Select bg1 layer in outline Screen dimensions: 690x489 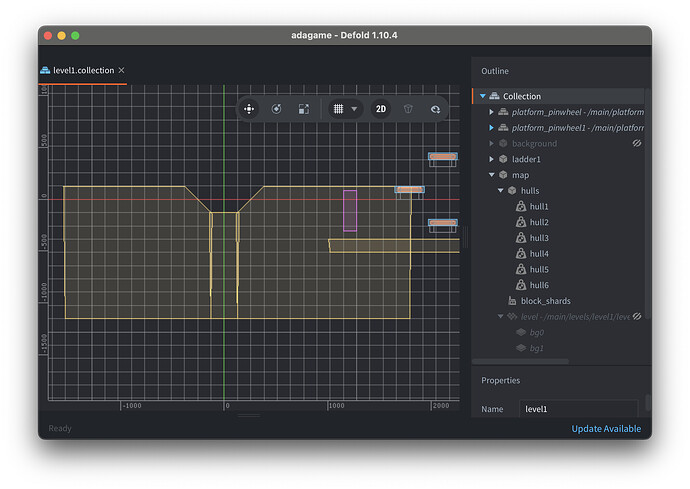click(x=536, y=349)
